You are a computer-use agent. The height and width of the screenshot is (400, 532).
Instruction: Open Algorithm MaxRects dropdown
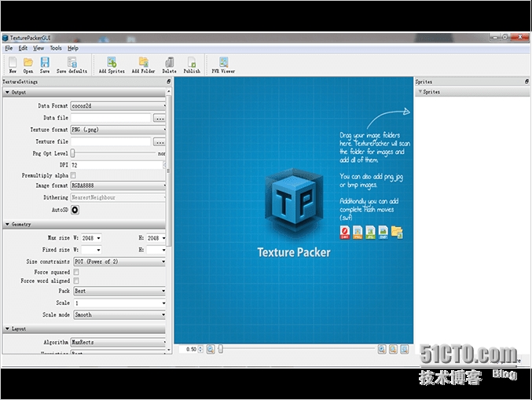pyautogui.click(x=118, y=343)
